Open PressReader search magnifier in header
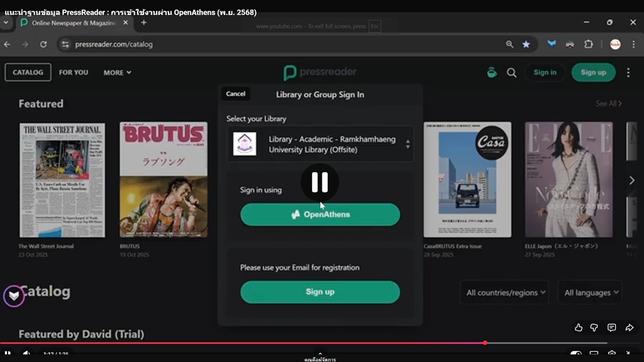The image size is (644, 362). pos(511,72)
